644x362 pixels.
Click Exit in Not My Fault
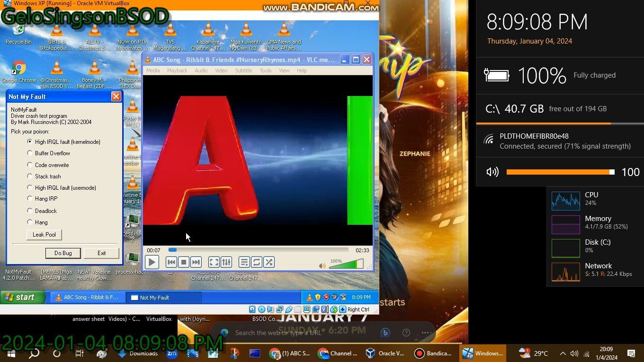pyautogui.click(x=101, y=253)
